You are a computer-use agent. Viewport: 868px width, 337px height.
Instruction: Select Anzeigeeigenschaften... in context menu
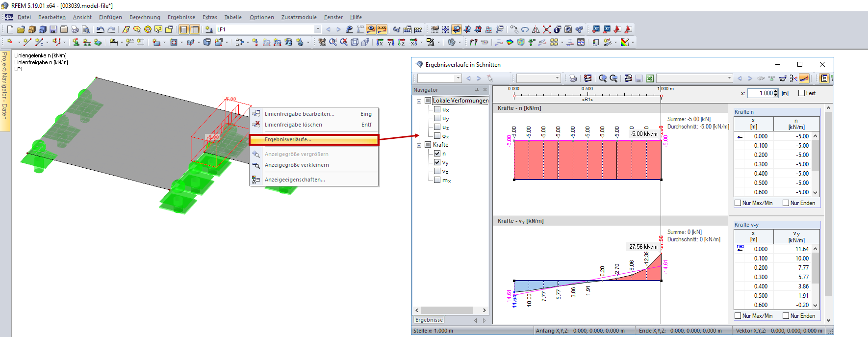tap(314, 180)
